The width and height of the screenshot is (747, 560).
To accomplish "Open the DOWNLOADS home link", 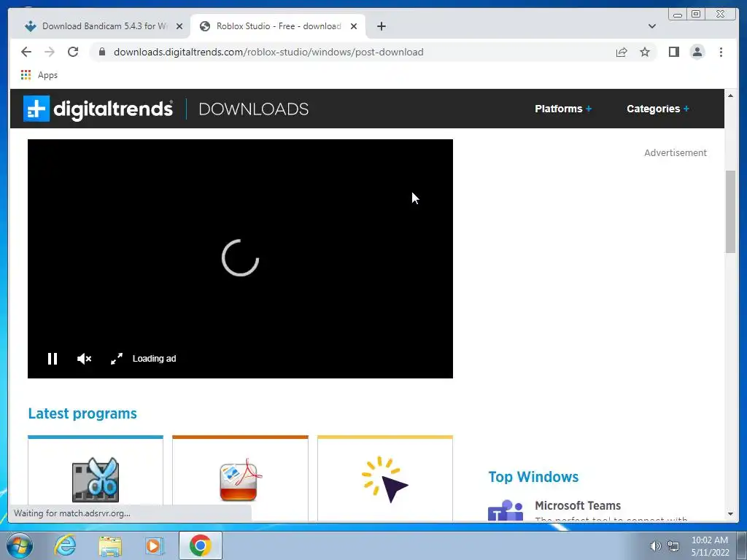I will pos(253,109).
